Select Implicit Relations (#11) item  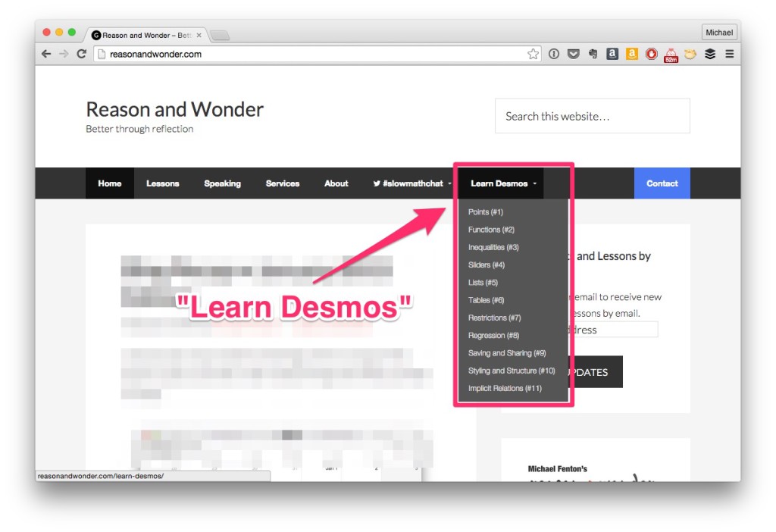[x=505, y=389]
